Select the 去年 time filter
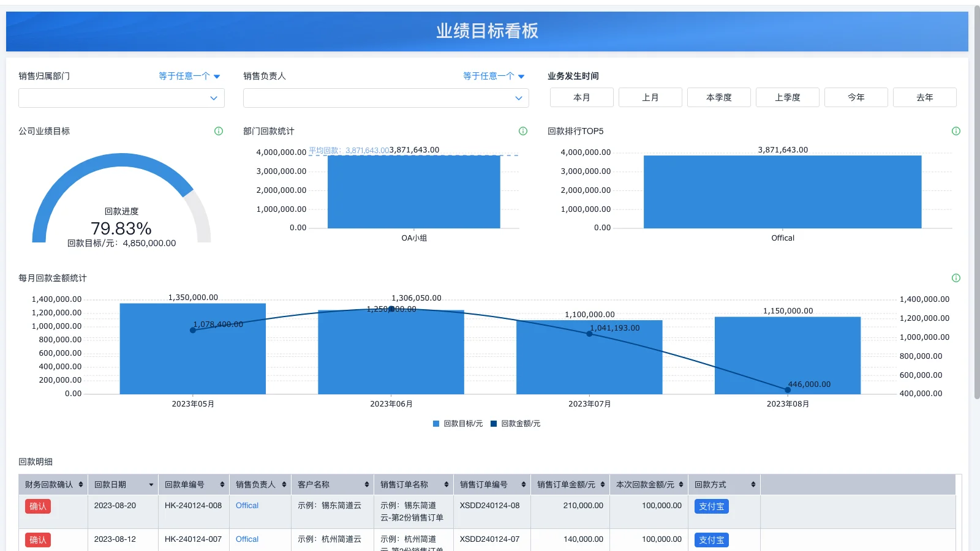The image size is (980, 551). point(925,97)
